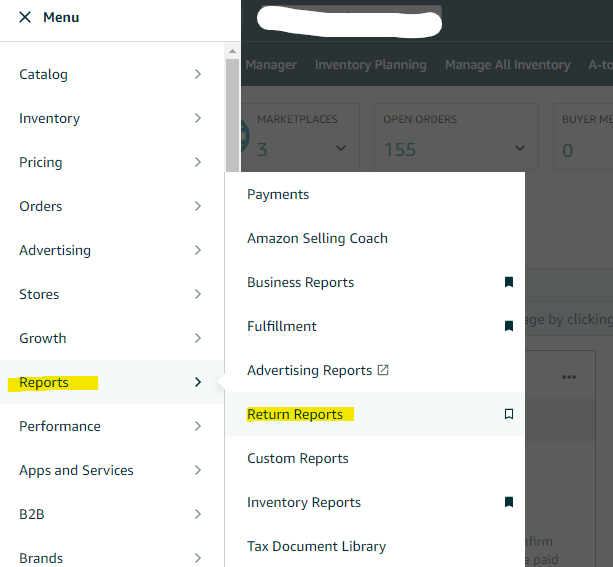The width and height of the screenshot is (613, 567).
Task: Open Marketplaces dropdown arrow
Action: point(341,148)
